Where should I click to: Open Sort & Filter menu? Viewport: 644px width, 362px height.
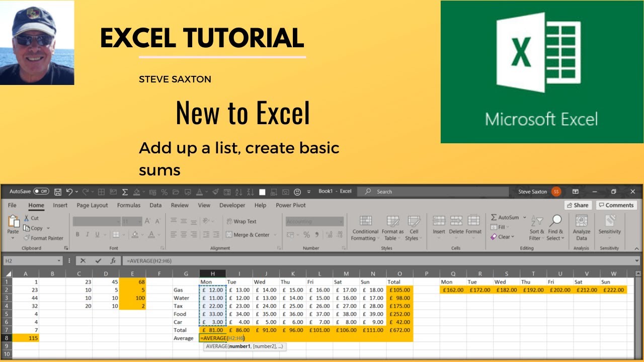pos(537,228)
